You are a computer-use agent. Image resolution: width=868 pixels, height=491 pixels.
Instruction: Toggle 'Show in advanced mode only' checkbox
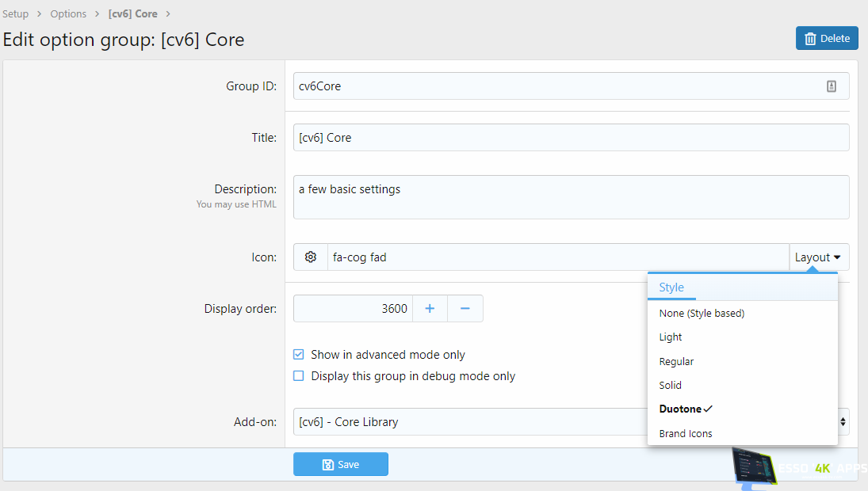(299, 355)
